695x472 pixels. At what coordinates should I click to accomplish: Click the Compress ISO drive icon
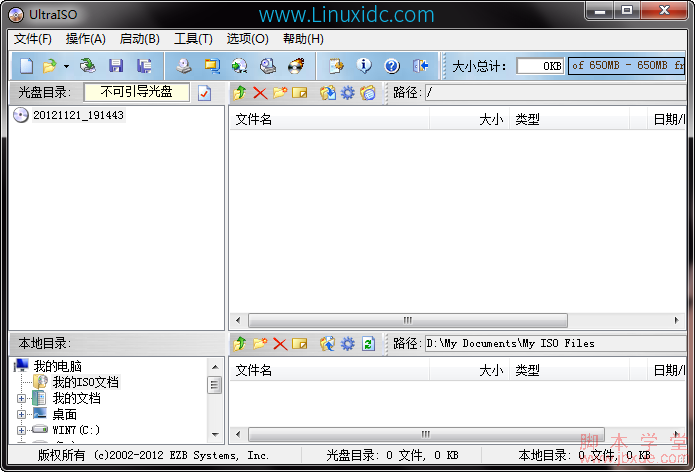[x=268, y=66]
